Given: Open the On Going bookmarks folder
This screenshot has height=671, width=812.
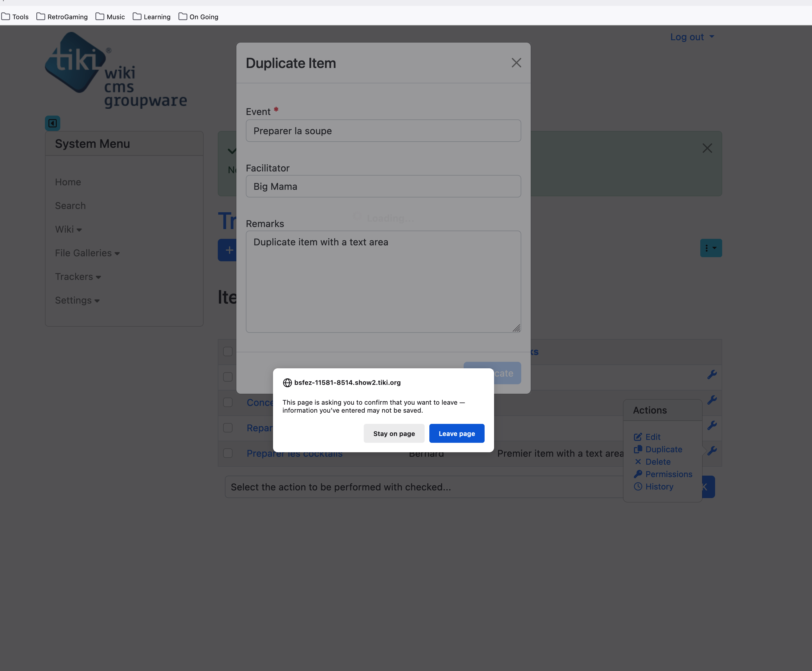Looking at the screenshot, I should pyautogui.click(x=199, y=17).
